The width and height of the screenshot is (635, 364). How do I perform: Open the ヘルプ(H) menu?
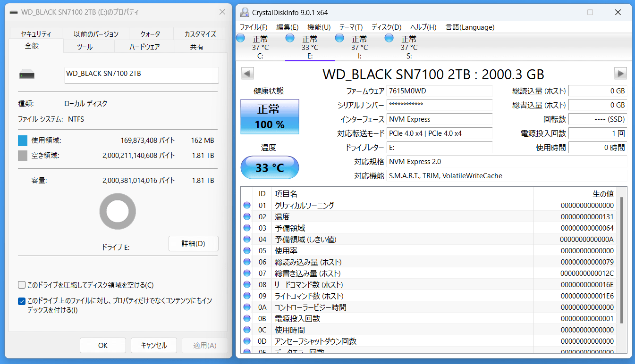click(x=423, y=27)
